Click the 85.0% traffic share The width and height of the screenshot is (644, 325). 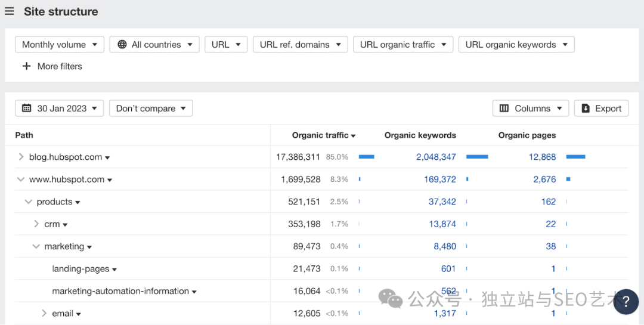tap(337, 157)
